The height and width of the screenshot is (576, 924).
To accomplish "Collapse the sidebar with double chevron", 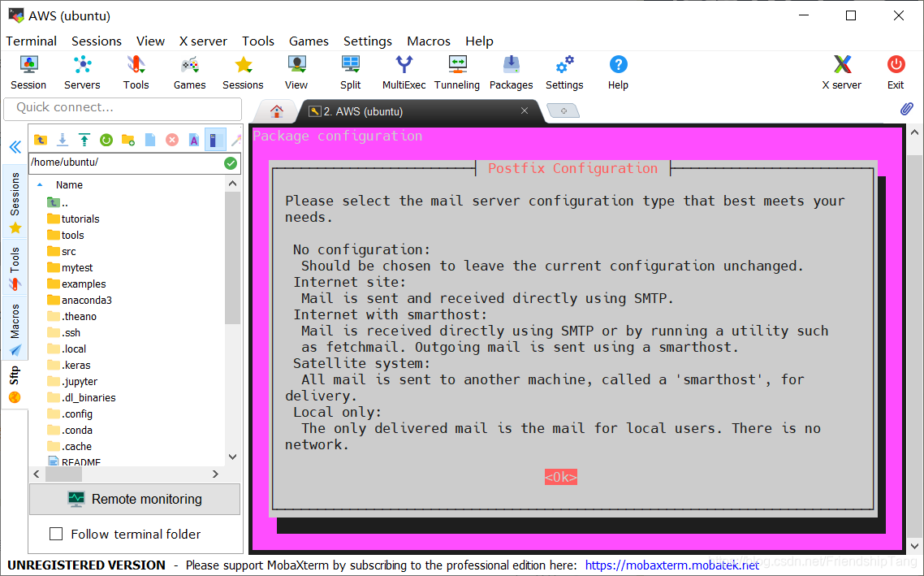I will tap(15, 147).
